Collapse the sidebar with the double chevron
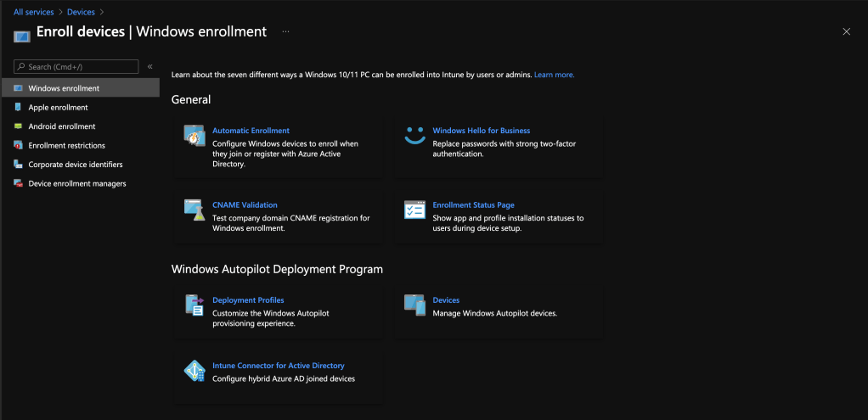Screen dimensions: 868x420 pos(149,66)
